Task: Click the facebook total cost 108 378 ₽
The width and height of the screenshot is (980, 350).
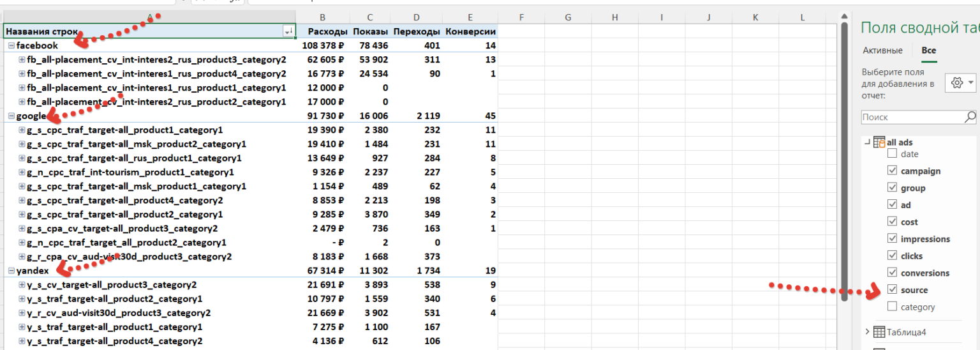Action: coord(323,45)
